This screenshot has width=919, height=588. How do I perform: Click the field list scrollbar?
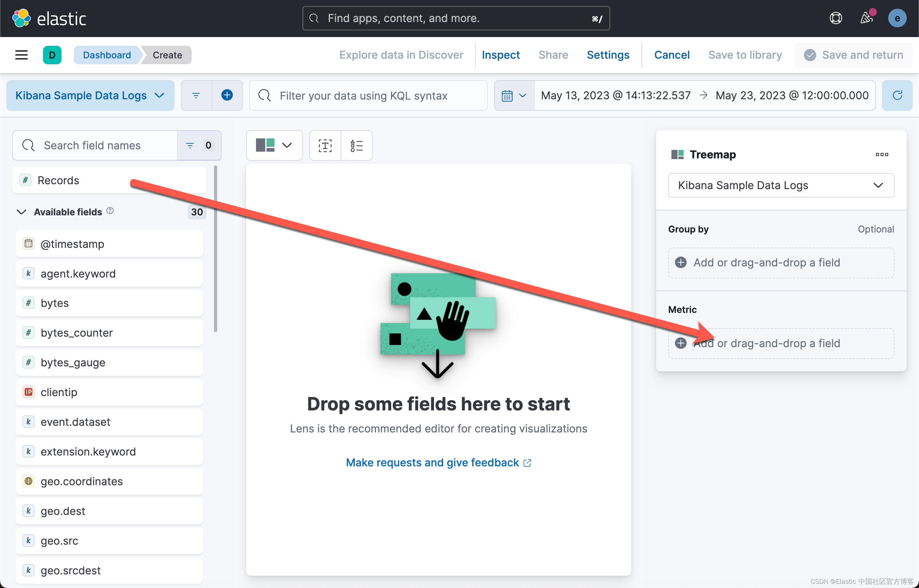[215, 249]
